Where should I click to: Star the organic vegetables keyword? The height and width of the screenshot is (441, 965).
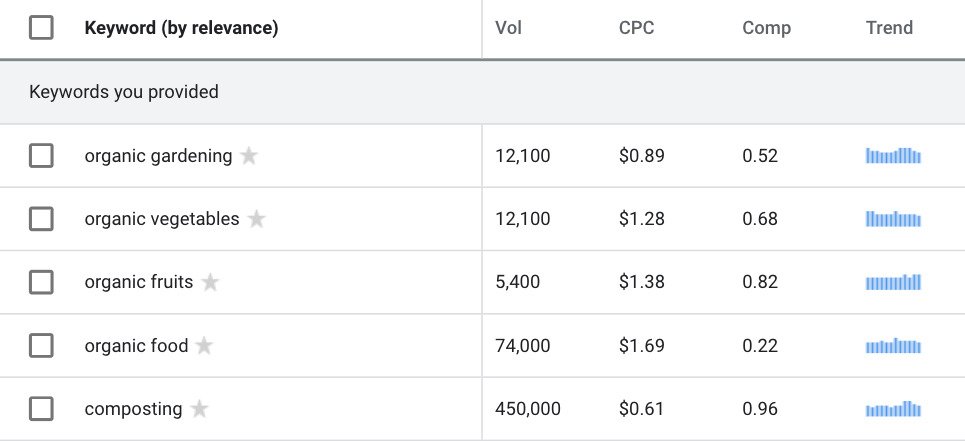pos(257,218)
